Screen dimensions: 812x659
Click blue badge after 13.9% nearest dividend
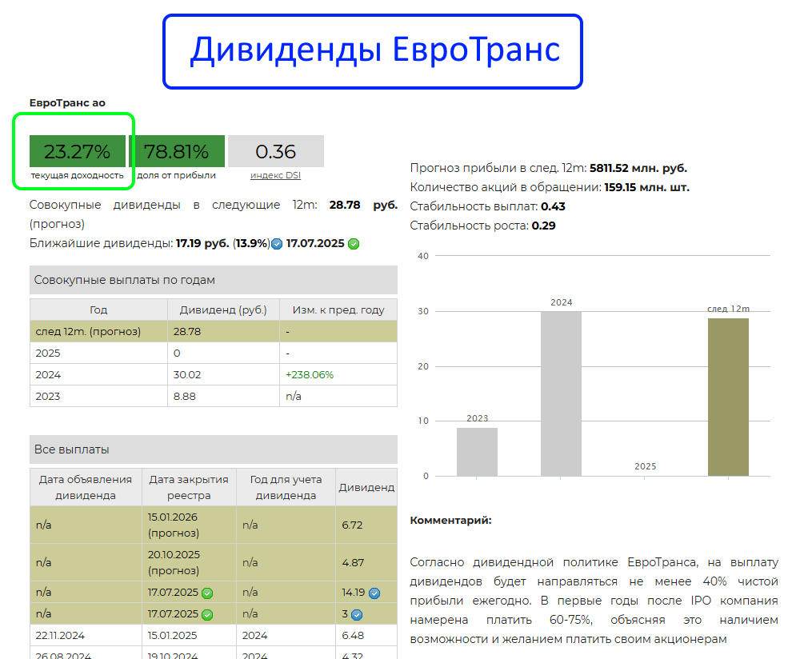pos(277,244)
